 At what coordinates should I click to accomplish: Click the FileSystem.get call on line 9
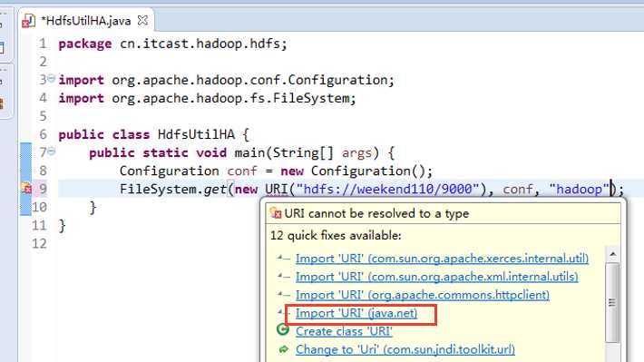pyautogui.click(x=173, y=189)
